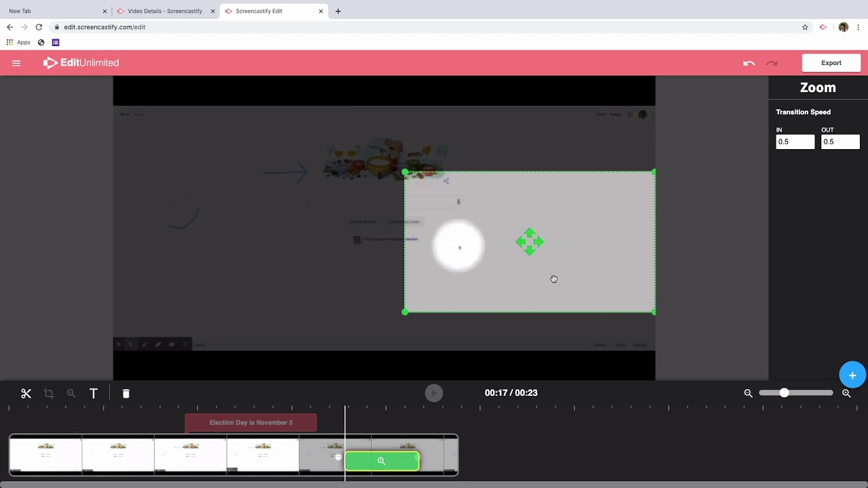The image size is (868, 488).
Task: Click the blue plus button
Action: coord(852,374)
